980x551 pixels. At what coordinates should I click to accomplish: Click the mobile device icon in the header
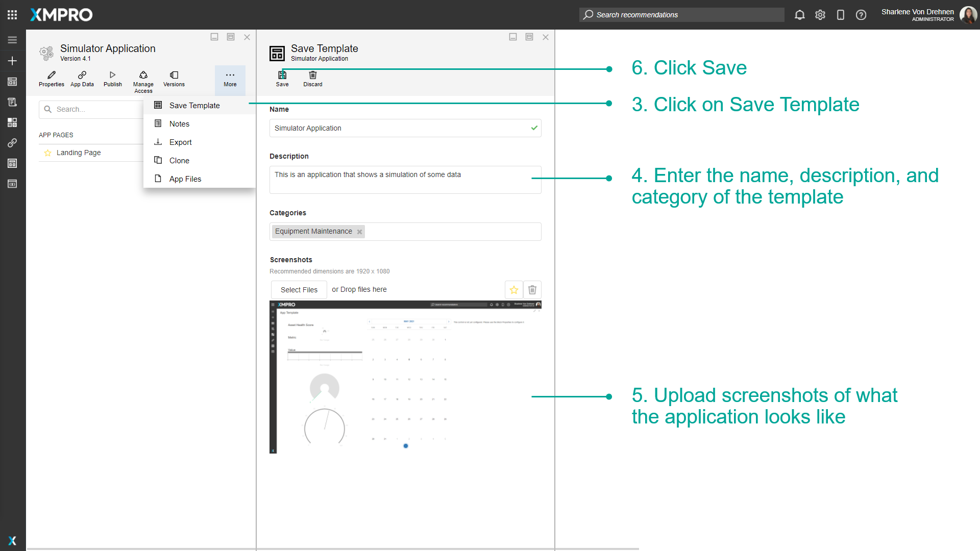(841, 15)
